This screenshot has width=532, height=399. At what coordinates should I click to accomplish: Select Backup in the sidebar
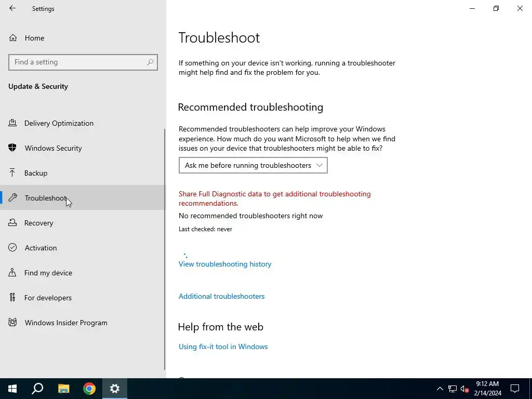36,173
